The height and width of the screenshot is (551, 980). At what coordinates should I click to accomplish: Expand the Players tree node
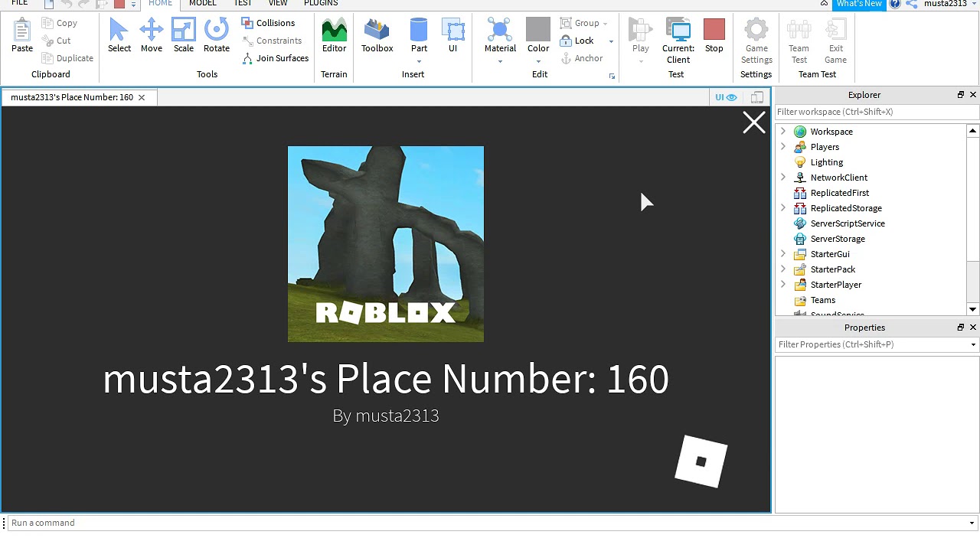tap(782, 147)
